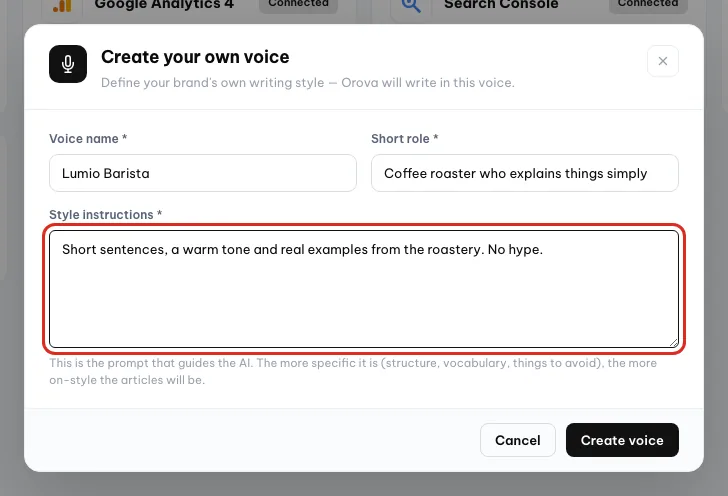Click the Cancel button
Viewport: 728px width, 496px height.
[x=518, y=440]
